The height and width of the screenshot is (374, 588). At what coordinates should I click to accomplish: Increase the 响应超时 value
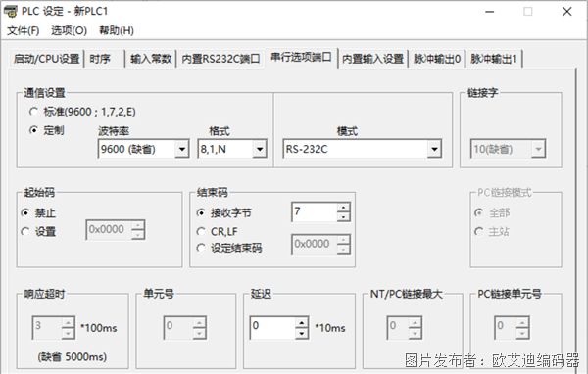(x=68, y=322)
